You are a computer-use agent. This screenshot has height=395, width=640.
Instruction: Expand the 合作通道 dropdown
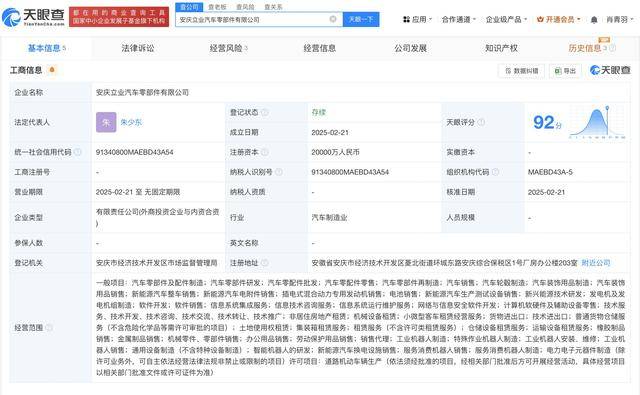point(459,20)
